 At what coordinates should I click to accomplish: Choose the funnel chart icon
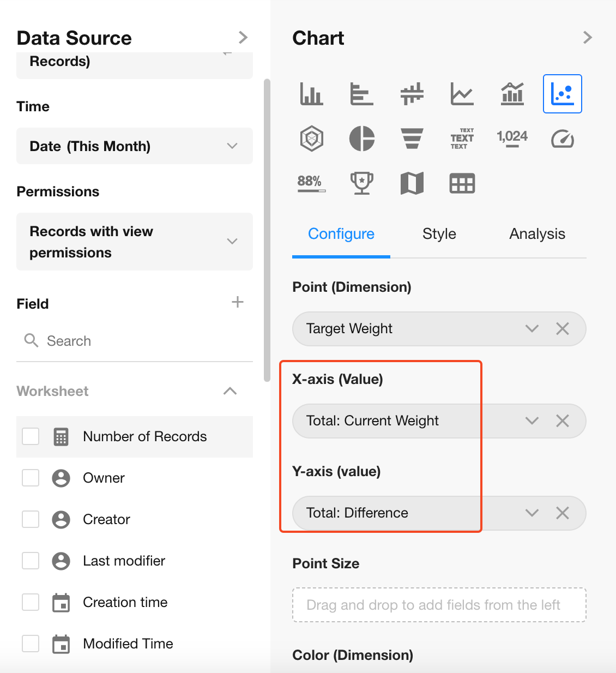tap(412, 139)
